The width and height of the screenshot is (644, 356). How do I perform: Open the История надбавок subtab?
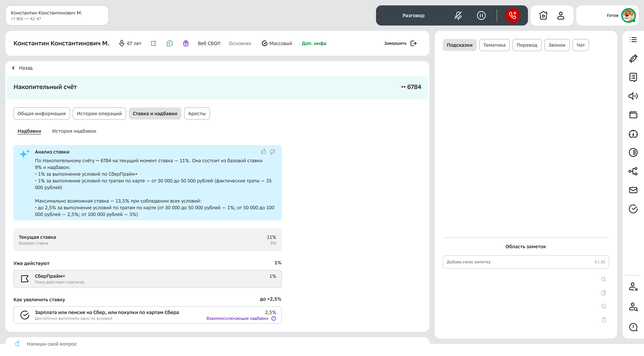[74, 131]
